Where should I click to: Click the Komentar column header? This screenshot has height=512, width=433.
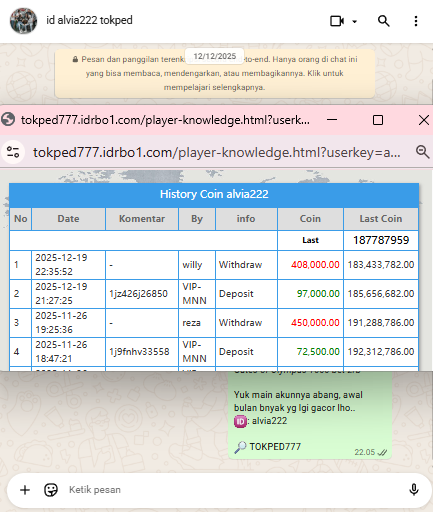click(142, 219)
